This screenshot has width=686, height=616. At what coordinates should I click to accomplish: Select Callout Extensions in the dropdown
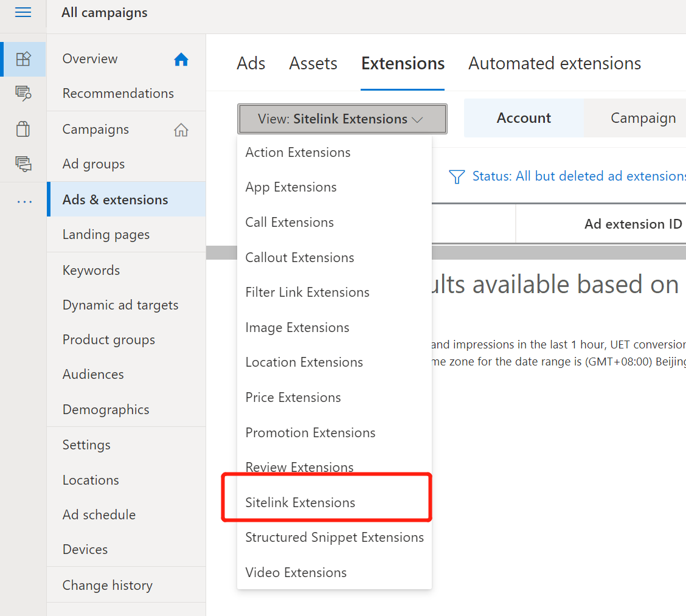[x=300, y=257]
